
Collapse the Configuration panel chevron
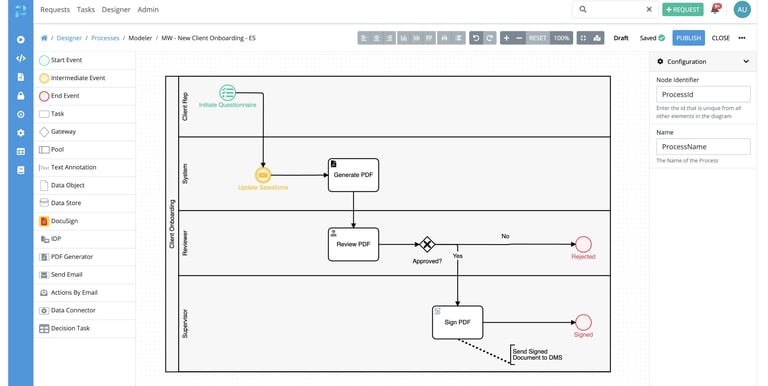[x=746, y=62]
